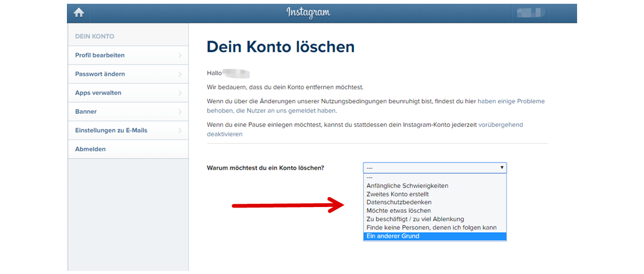Choose 'Zweites Konto erstellt' option

435,194
